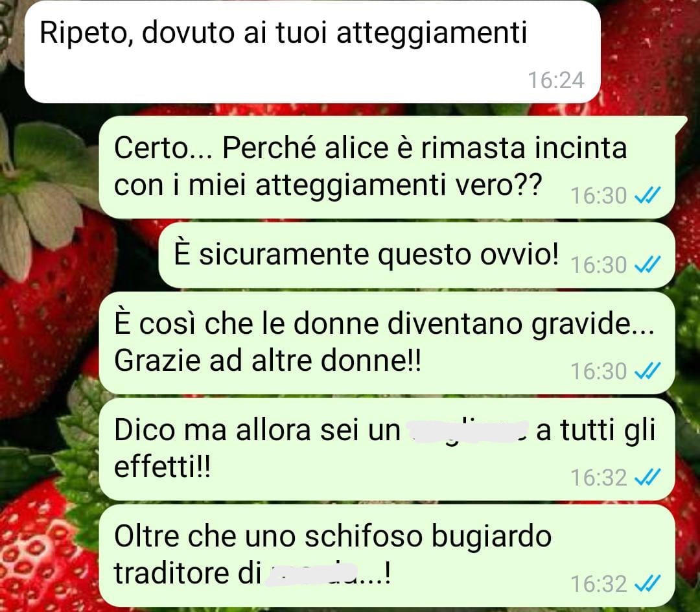The width and height of the screenshot is (700, 612).
Task: Select the 'Dico ma allora sei un' message
Action: [386, 449]
